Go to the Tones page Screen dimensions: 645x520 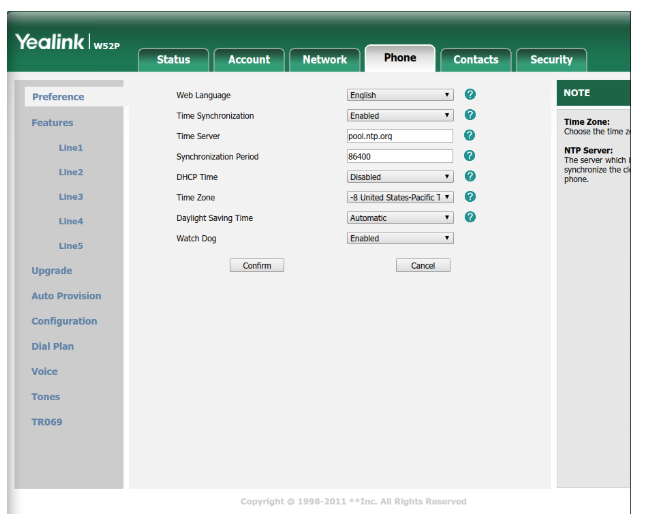click(46, 397)
